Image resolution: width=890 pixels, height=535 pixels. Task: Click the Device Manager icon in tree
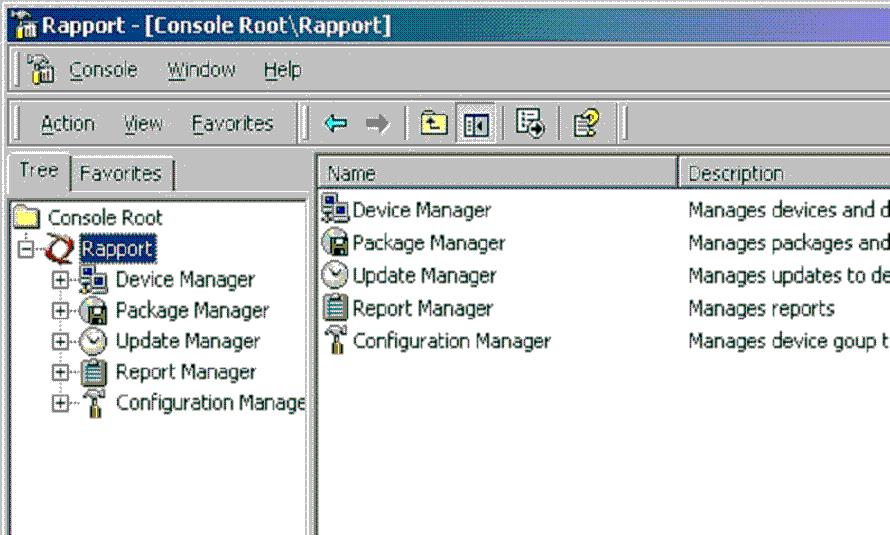click(93, 279)
